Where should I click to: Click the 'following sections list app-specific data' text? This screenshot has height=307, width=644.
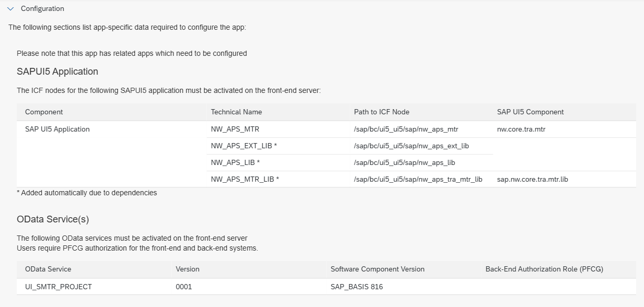(127, 27)
